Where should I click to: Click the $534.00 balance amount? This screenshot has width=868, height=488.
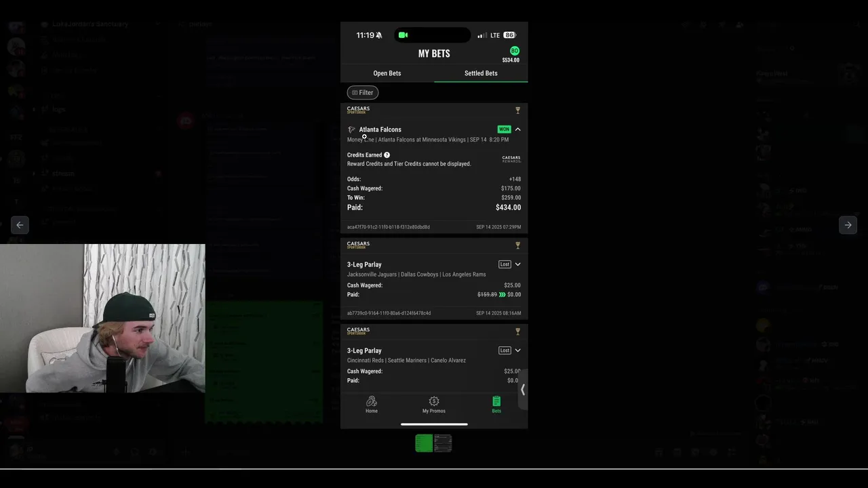[511, 60]
